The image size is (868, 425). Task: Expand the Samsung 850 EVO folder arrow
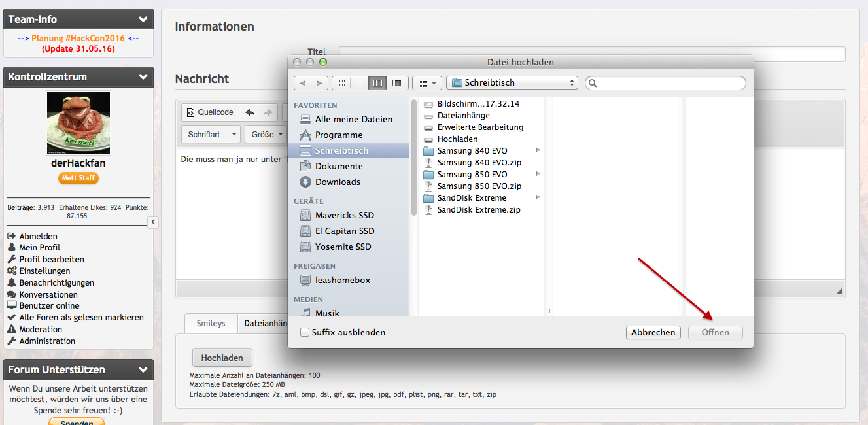tap(538, 174)
